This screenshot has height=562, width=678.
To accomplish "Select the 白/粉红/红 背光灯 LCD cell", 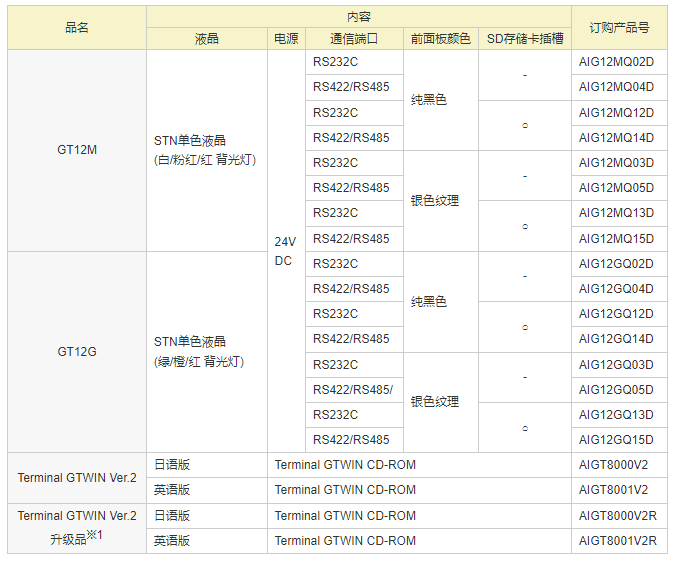I will pyautogui.click(x=206, y=150).
